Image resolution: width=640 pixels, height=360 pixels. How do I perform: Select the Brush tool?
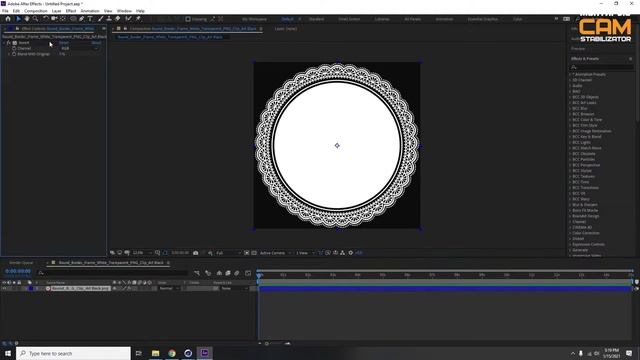coord(100,19)
